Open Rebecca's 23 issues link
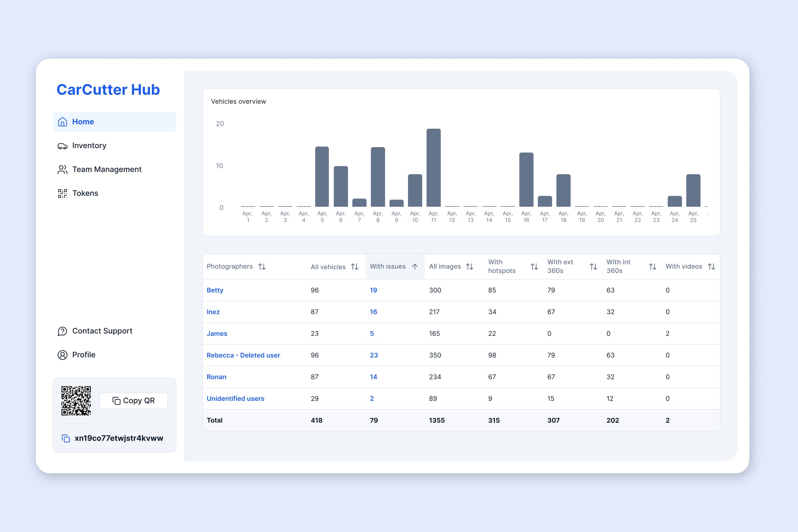Viewport: 798px width, 532px height. [x=373, y=355]
